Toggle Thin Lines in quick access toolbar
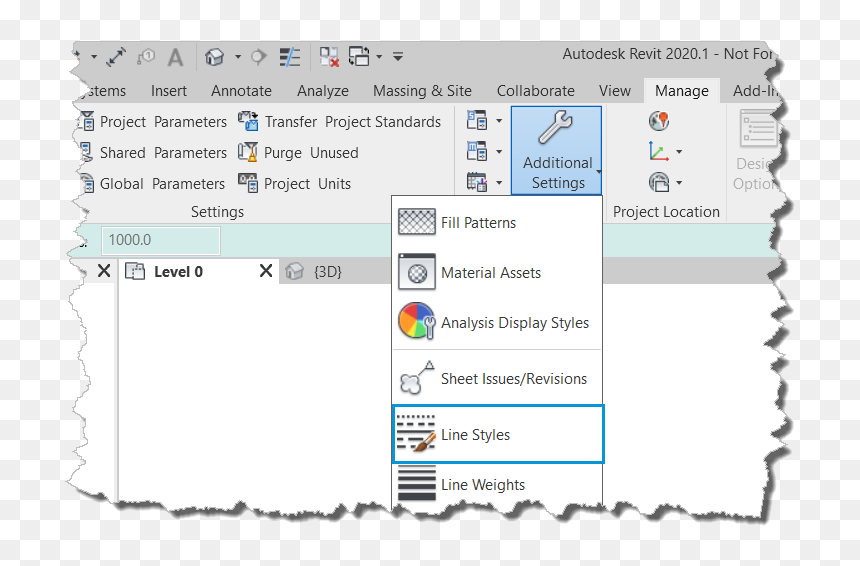This screenshot has width=860, height=566. (x=290, y=56)
